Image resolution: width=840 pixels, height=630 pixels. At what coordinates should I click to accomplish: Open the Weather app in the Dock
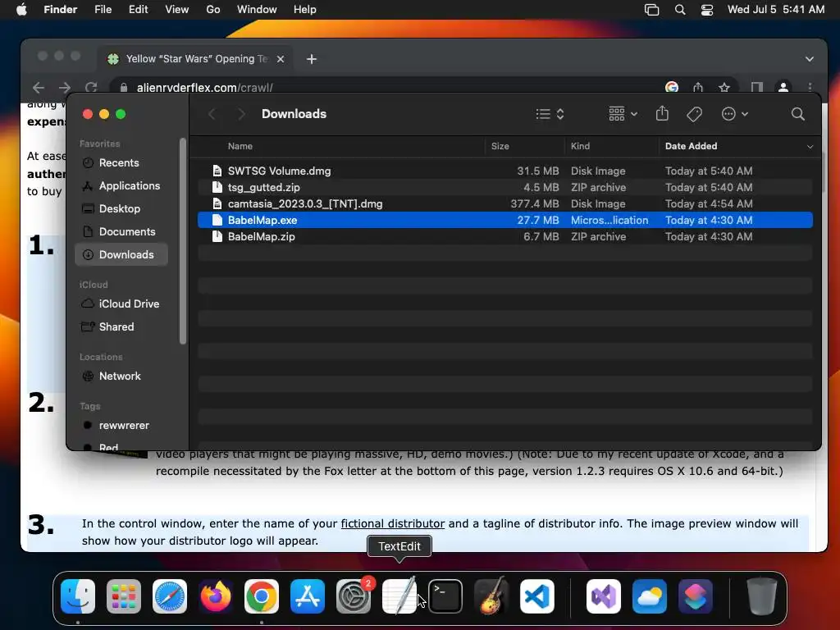[x=650, y=596]
